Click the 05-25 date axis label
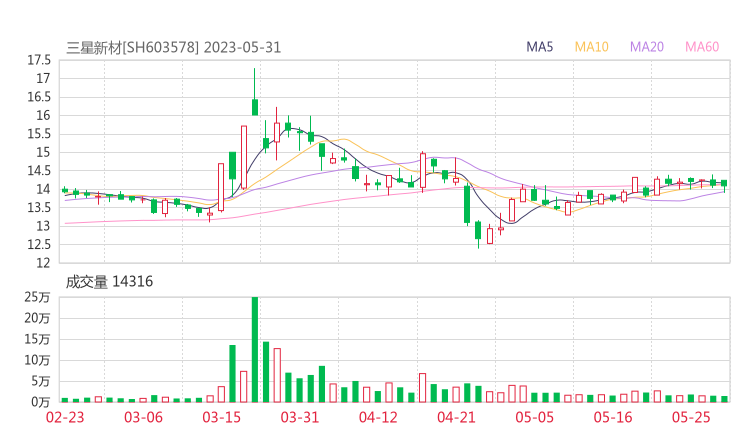This screenshot has height=440, width=740. [x=691, y=417]
